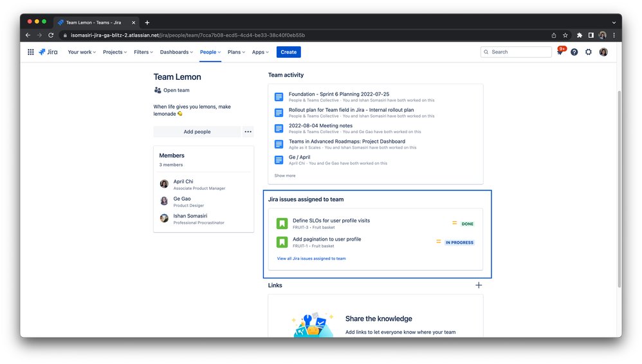Screen dimensions: 642x364
Task: Expand the Filters menu
Action: (x=143, y=52)
